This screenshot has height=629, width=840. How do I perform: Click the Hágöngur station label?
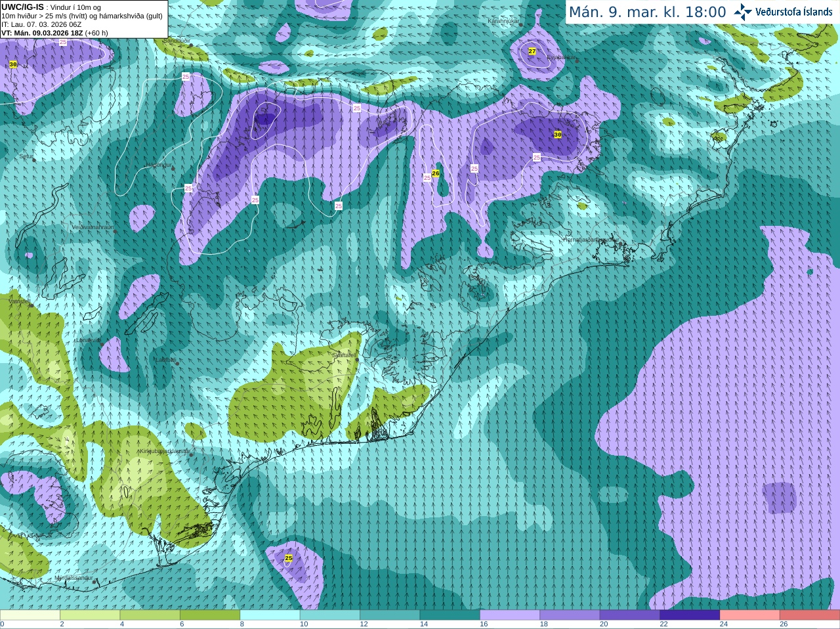pyautogui.click(x=157, y=165)
